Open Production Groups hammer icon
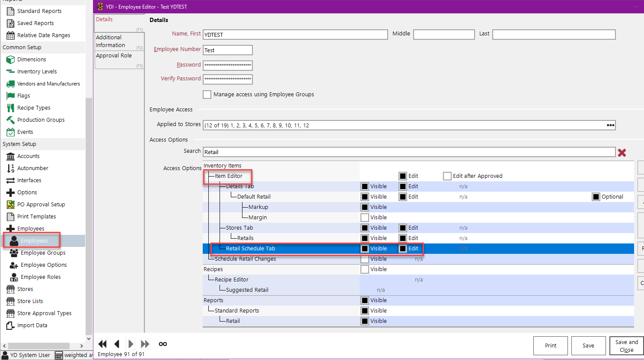 10,120
